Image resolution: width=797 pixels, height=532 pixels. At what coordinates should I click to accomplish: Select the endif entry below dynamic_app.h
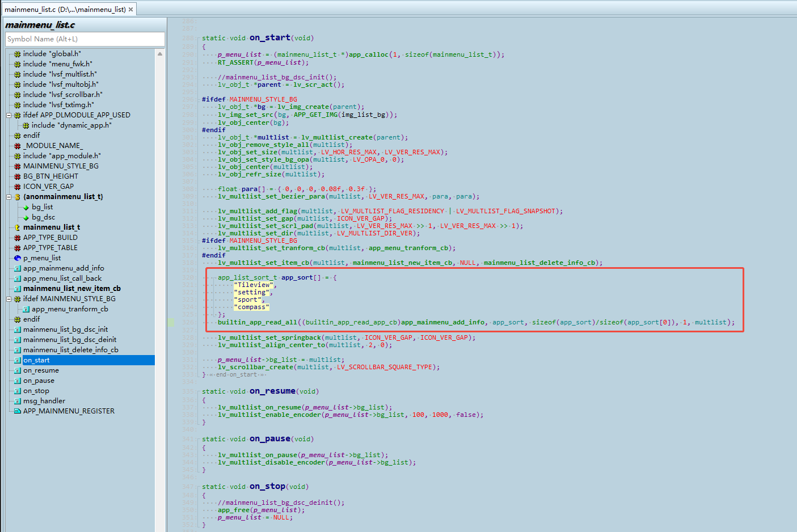[x=31, y=136]
